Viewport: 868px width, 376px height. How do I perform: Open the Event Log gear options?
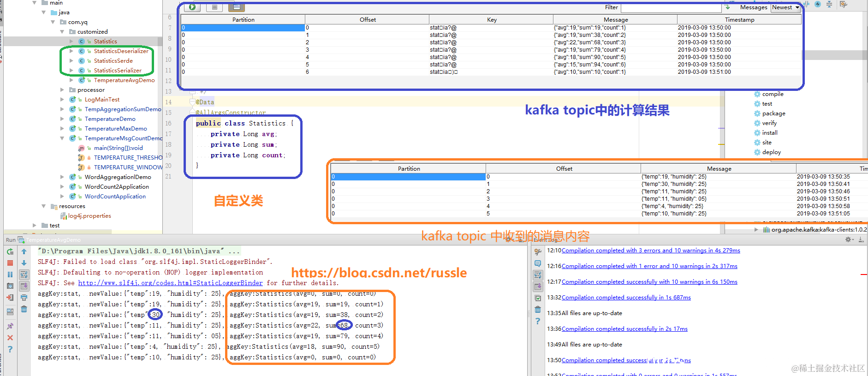pos(849,239)
